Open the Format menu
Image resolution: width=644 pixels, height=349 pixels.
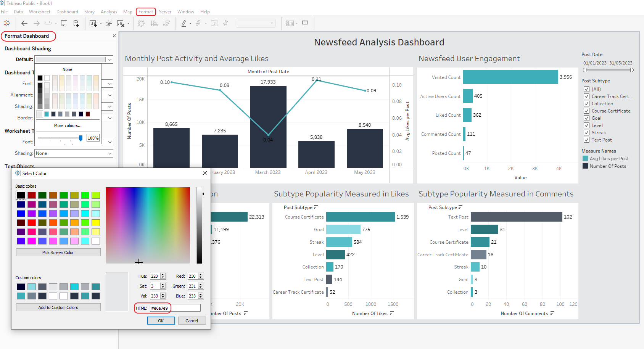coord(146,12)
